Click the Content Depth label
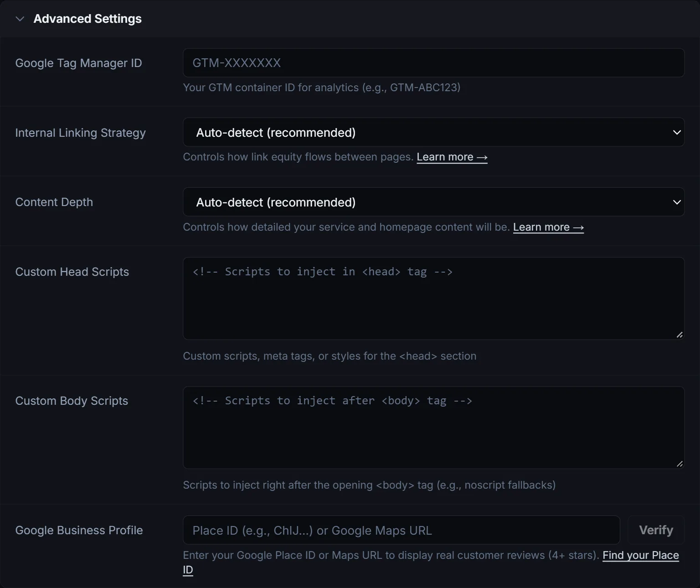The width and height of the screenshot is (700, 588). pyautogui.click(x=54, y=202)
